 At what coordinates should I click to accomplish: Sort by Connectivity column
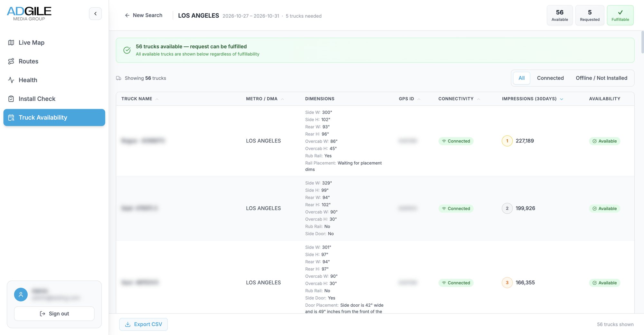[x=459, y=99]
